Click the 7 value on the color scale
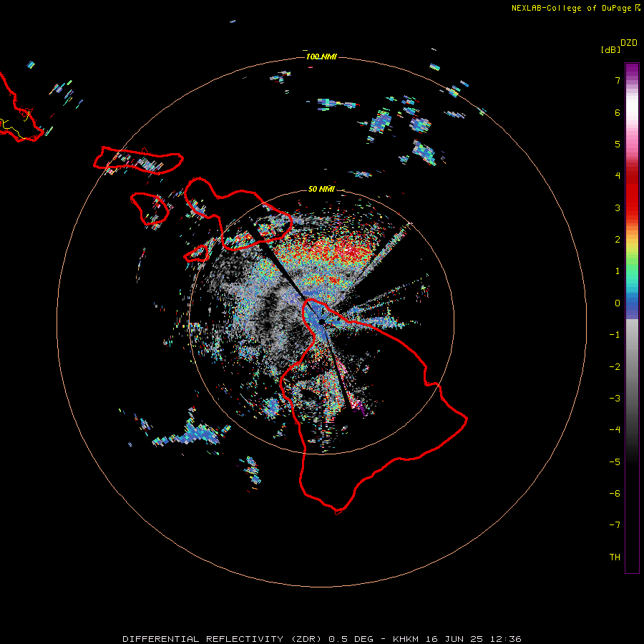Screen dimensions: 644x644 coord(618,80)
